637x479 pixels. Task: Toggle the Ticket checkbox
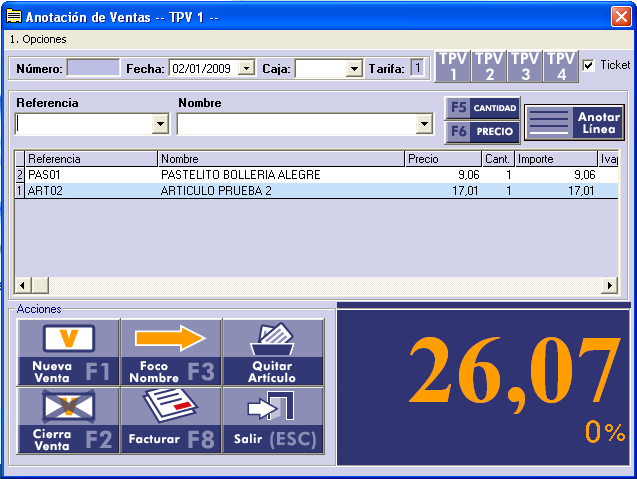point(588,65)
